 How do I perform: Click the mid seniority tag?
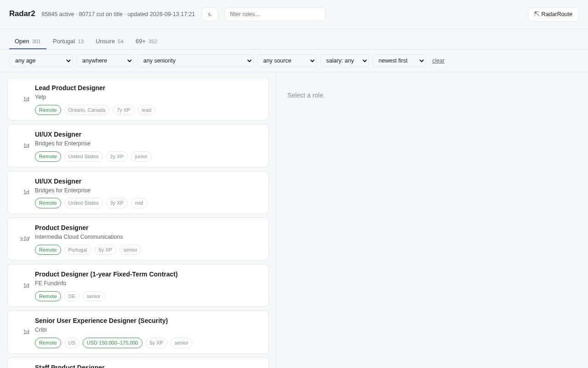click(139, 203)
